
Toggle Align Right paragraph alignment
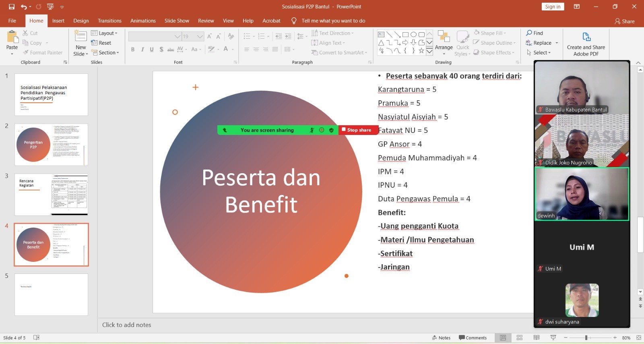266,49
